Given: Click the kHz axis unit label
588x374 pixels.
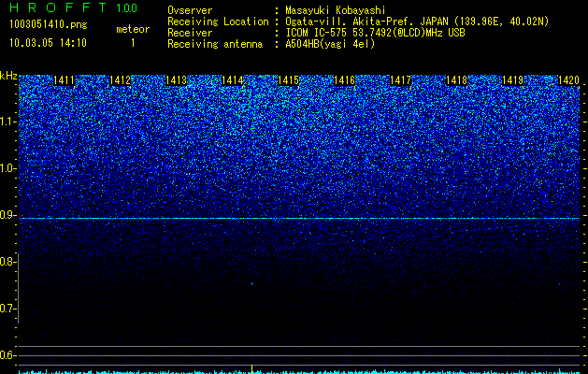Looking at the screenshot, I should (8, 76).
